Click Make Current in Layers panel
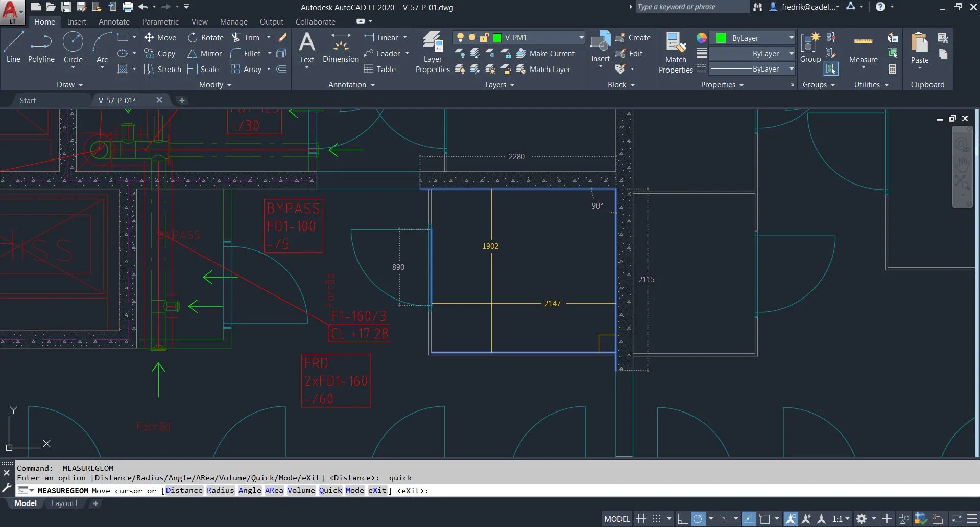The image size is (980, 527). click(x=546, y=53)
